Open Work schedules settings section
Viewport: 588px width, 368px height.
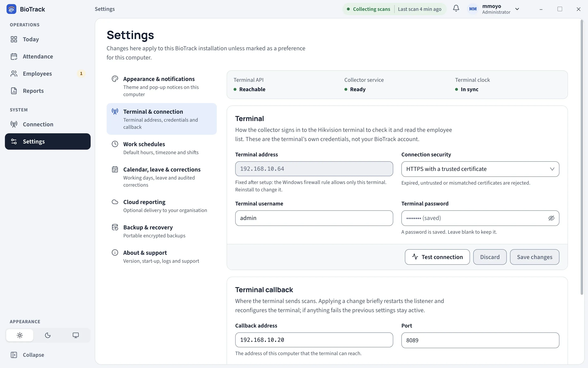pyautogui.click(x=161, y=148)
